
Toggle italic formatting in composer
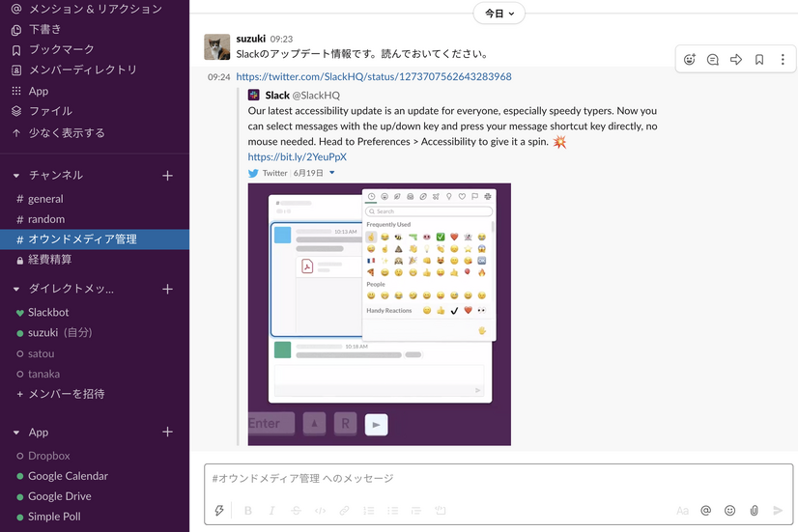[x=271, y=510]
